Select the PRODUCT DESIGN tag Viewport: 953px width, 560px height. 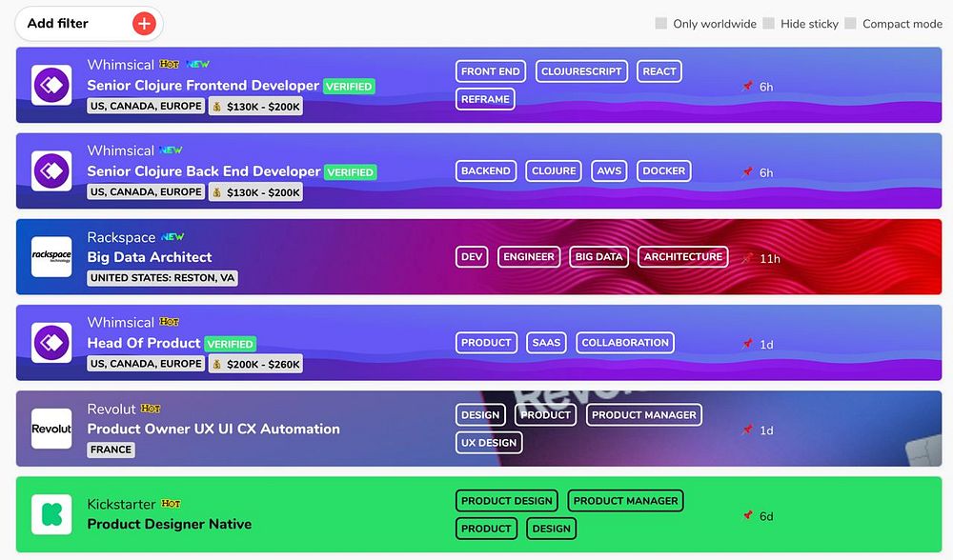pyautogui.click(x=507, y=501)
